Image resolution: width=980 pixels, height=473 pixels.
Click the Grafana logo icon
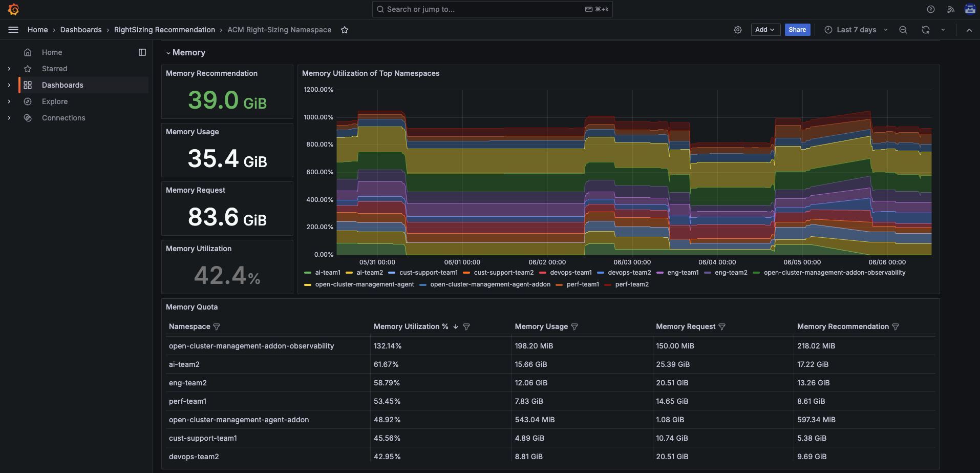coord(14,9)
